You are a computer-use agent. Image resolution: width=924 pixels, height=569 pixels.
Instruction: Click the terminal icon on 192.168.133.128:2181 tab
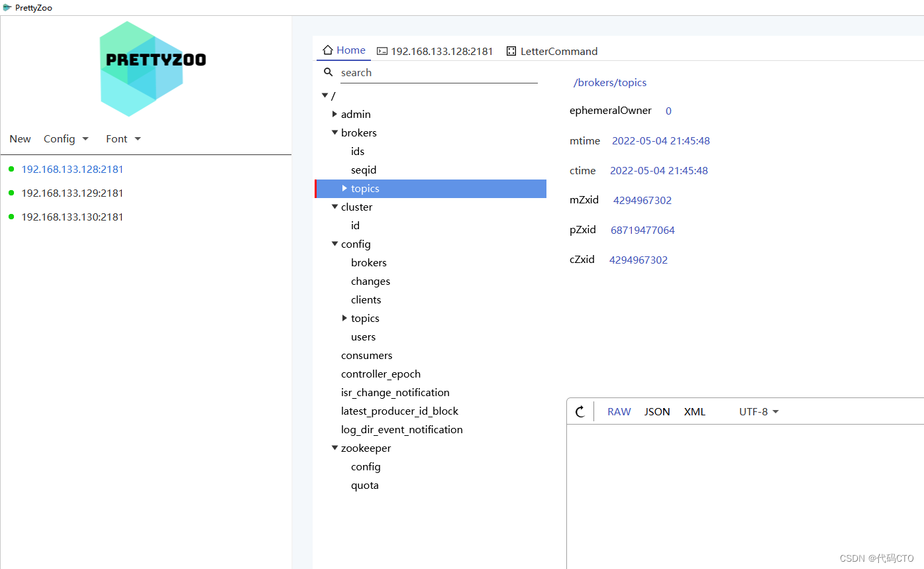tap(382, 51)
